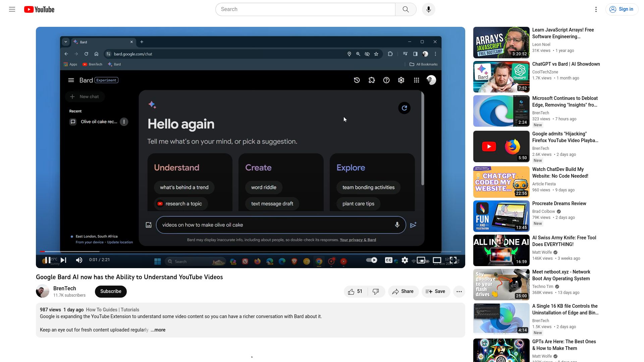644x362 pixels.
Task: Open A Single 16 KB file video title
Action: [565, 309]
